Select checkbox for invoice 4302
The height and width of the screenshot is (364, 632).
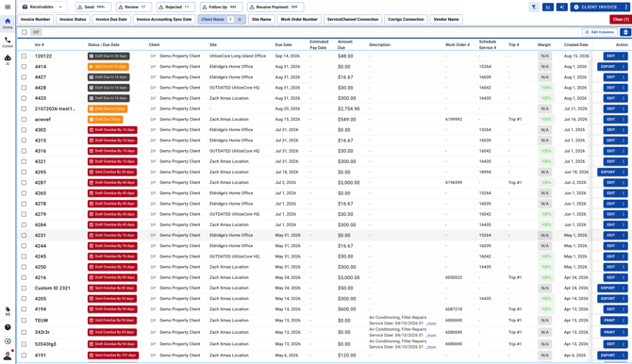[24, 130]
